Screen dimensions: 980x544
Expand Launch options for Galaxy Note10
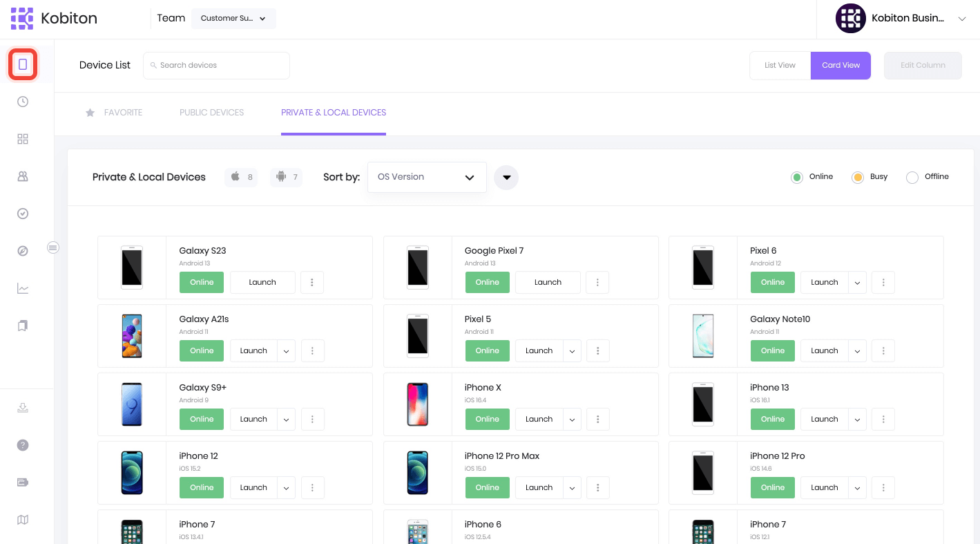tap(857, 350)
